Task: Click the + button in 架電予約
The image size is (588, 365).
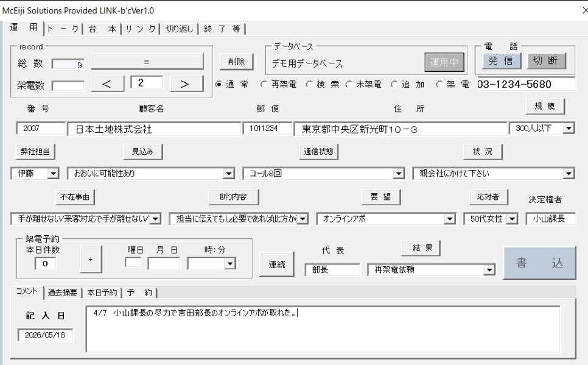Action: [x=91, y=259]
